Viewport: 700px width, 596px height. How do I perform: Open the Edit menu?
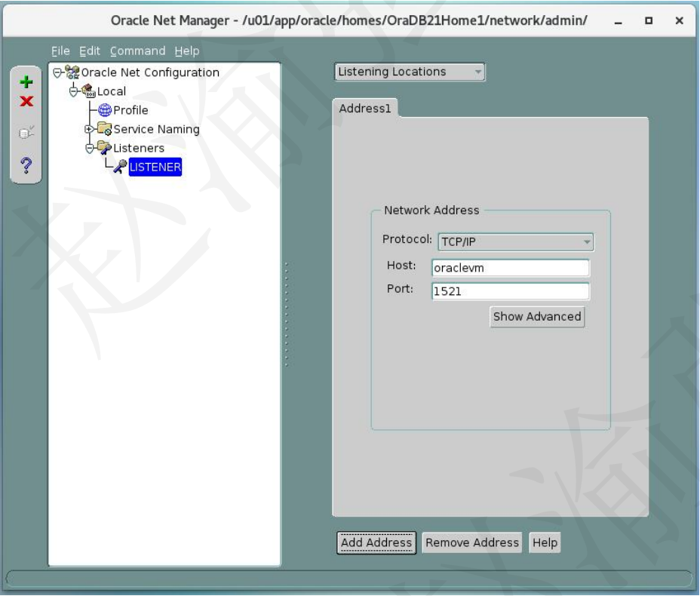click(89, 51)
